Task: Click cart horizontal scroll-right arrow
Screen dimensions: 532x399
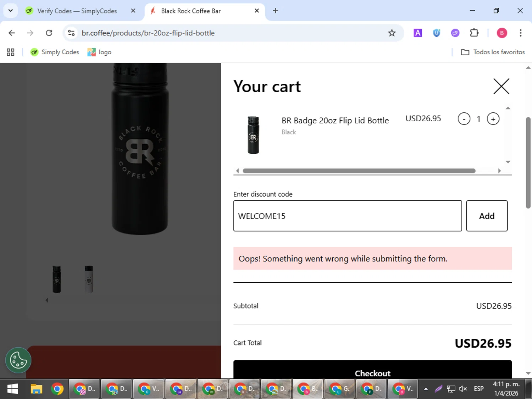Action: (499, 171)
